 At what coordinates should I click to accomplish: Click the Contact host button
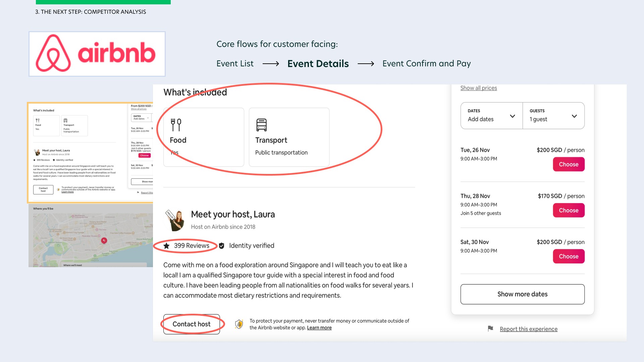[192, 324]
